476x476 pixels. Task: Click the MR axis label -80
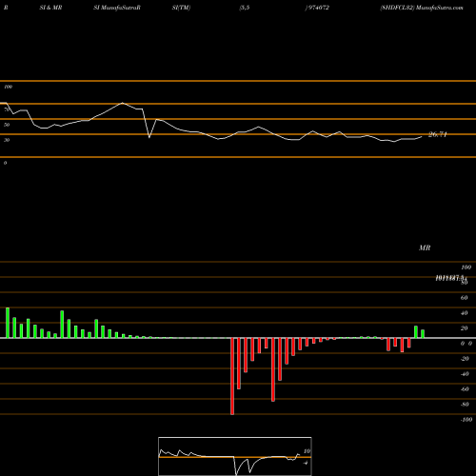click(x=465, y=405)
